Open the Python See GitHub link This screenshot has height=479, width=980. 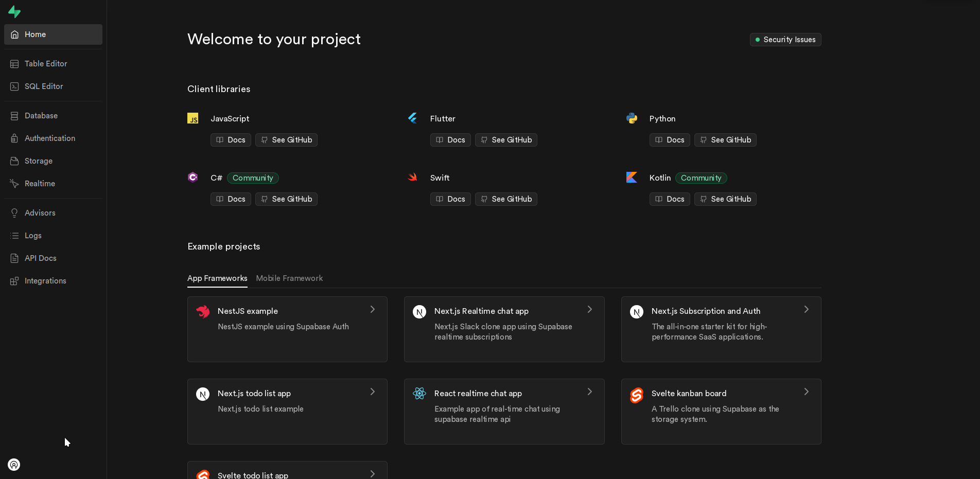(x=725, y=139)
